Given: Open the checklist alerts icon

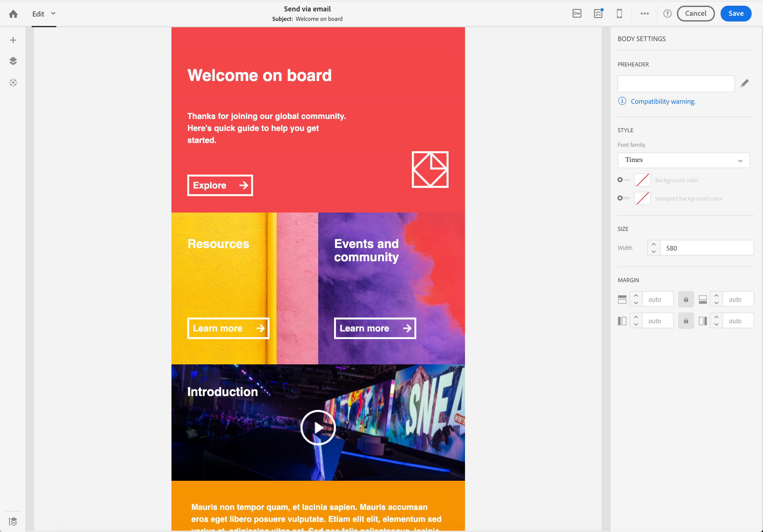Looking at the screenshot, I should [598, 14].
